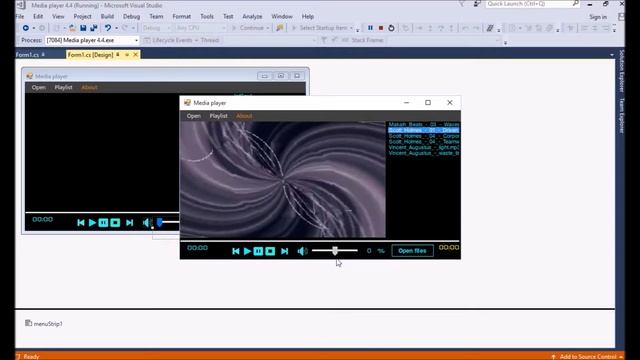Select the Vincent_Augustus waste playlist entry
The height and width of the screenshot is (360, 640).
coord(424,153)
